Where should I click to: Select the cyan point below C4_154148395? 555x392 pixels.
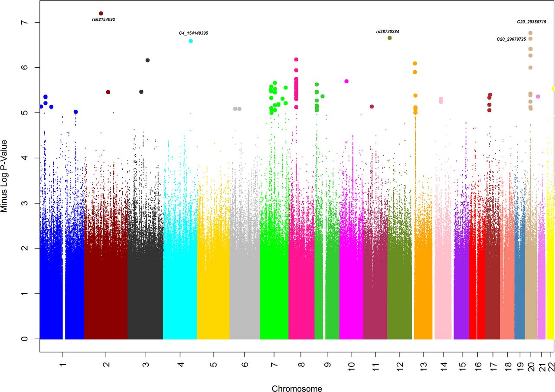pos(191,41)
